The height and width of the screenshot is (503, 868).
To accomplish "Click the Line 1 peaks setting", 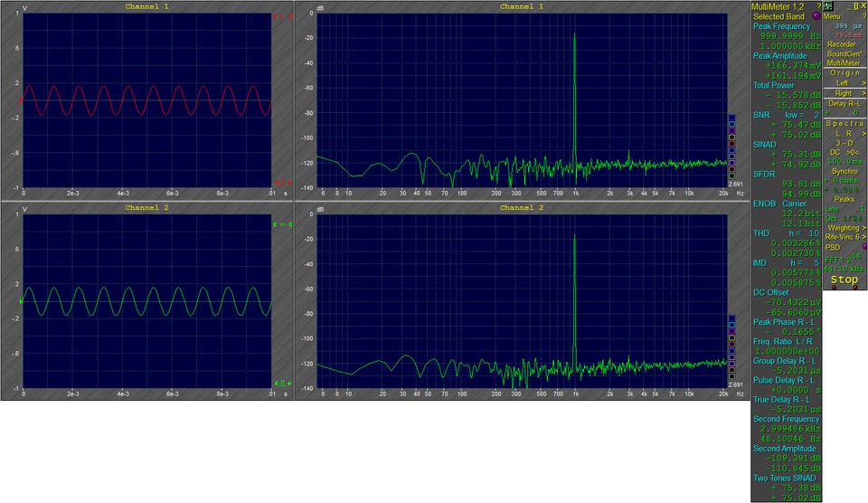I will (x=844, y=209).
